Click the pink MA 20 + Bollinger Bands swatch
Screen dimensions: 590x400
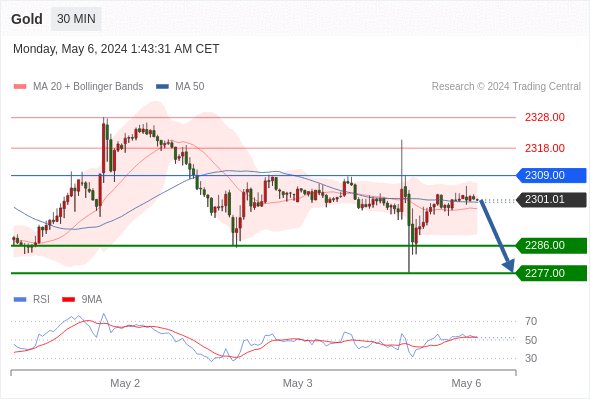pos(20,87)
